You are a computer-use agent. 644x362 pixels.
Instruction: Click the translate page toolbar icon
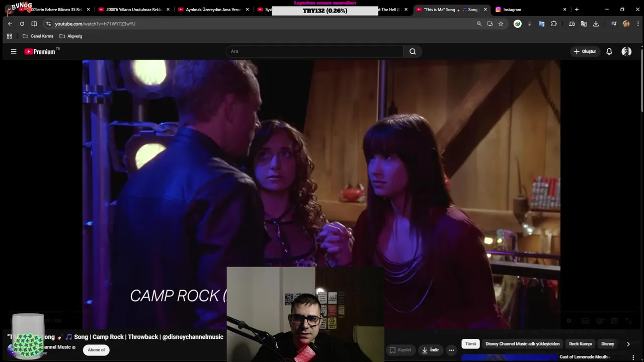[x=584, y=24]
